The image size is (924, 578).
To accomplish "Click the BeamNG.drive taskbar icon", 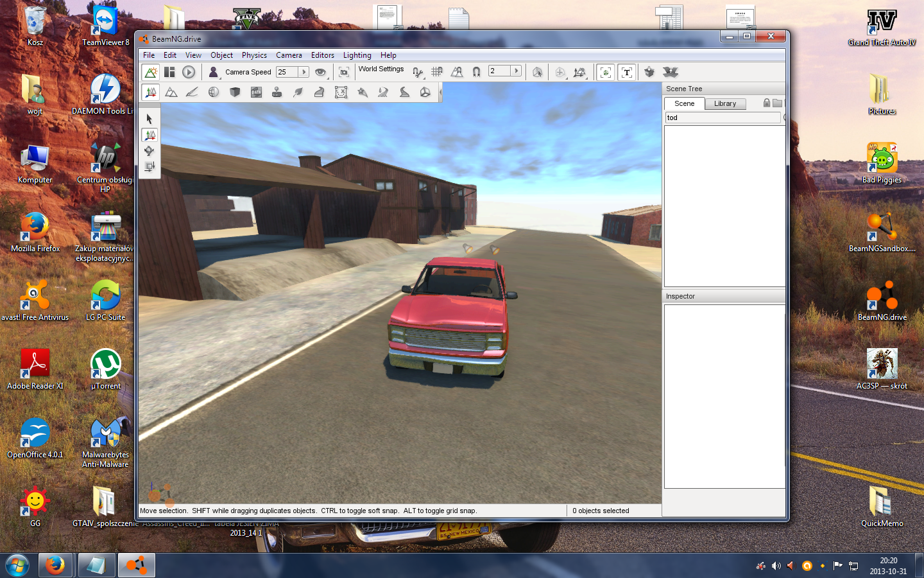I will [x=136, y=566].
